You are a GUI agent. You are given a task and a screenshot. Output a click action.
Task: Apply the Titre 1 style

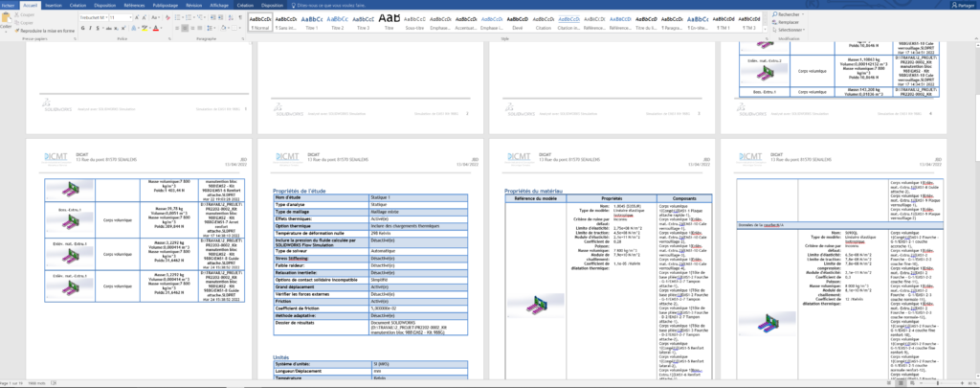point(312,23)
